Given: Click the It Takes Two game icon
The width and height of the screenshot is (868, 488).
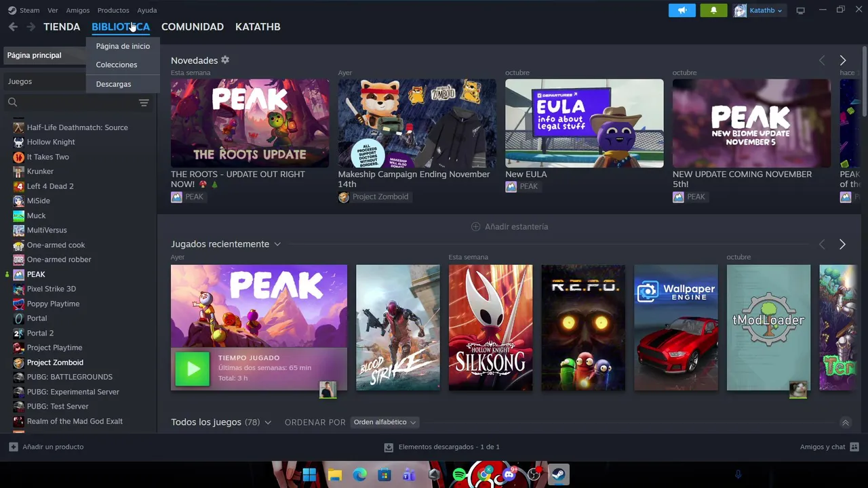Looking at the screenshot, I should pyautogui.click(x=19, y=157).
